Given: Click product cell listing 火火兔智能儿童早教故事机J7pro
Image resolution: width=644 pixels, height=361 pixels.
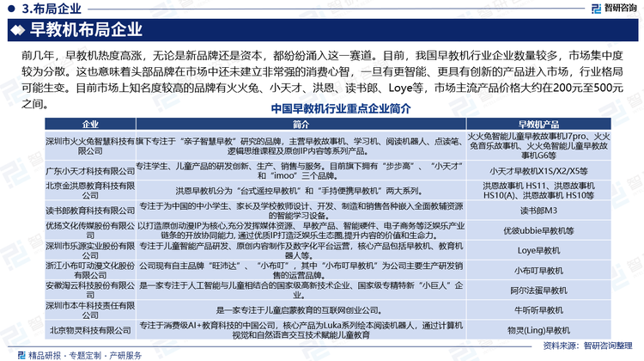Looking at the screenshot, I should (538, 146).
